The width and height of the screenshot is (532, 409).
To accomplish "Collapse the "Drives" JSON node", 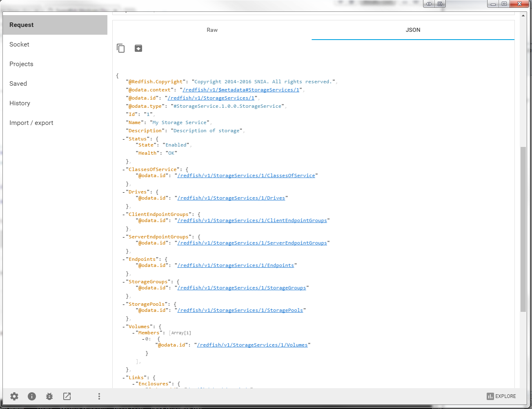I will [x=124, y=192].
